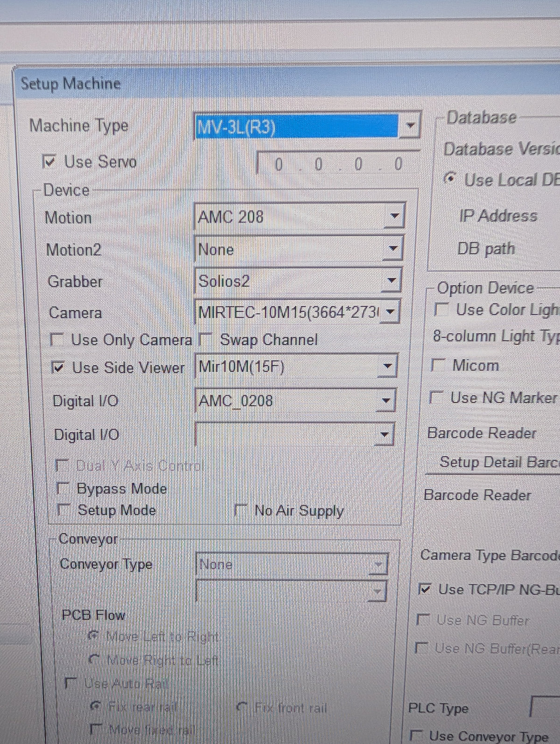The height and width of the screenshot is (744, 560).
Task: Click the DB path label
Action: coord(485,249)
